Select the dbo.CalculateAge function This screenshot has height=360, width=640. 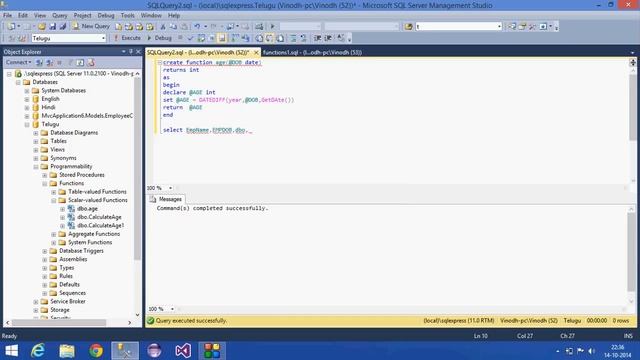[x=99, y=217]
